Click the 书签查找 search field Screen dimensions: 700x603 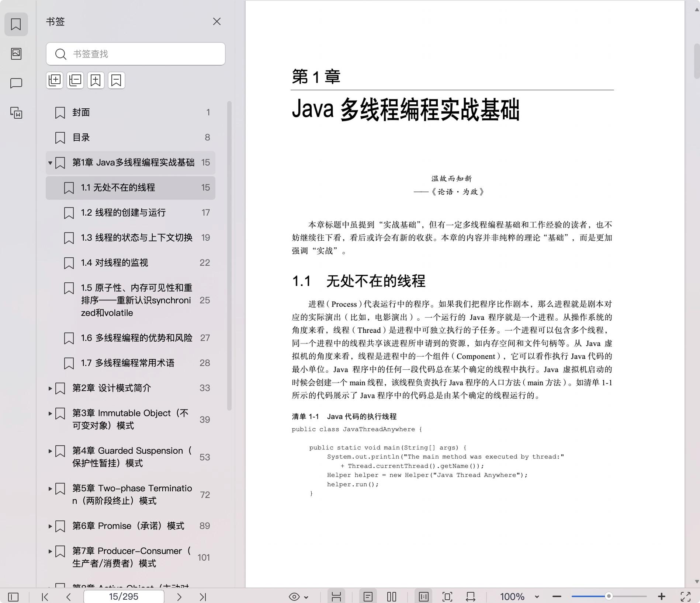tap(136, 54)
